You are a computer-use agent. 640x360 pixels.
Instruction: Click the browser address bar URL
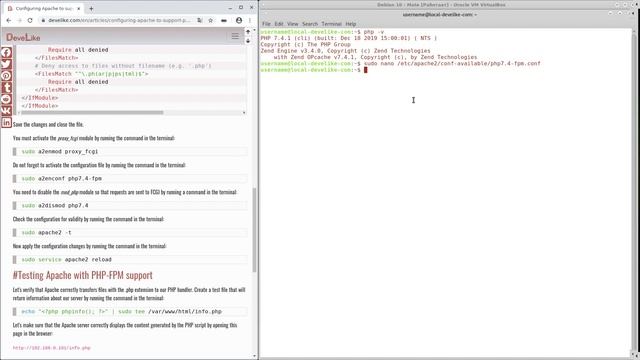tap(119, 20)
